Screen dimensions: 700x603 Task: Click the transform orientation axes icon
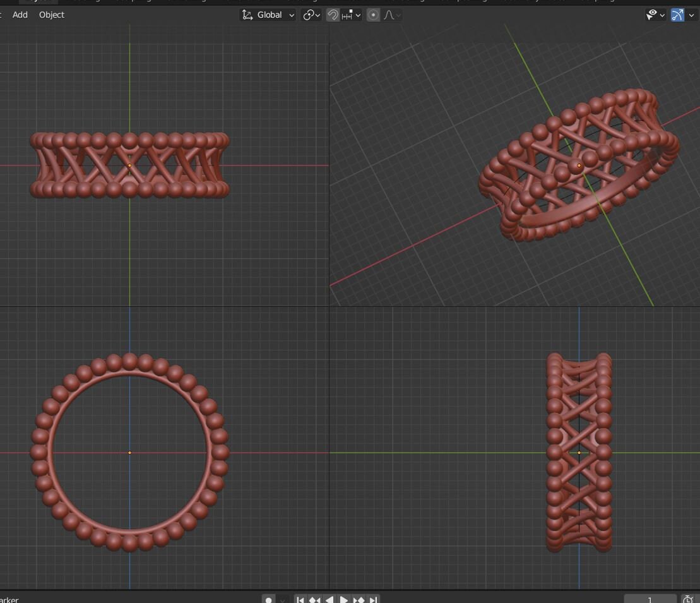click(247, 15)
